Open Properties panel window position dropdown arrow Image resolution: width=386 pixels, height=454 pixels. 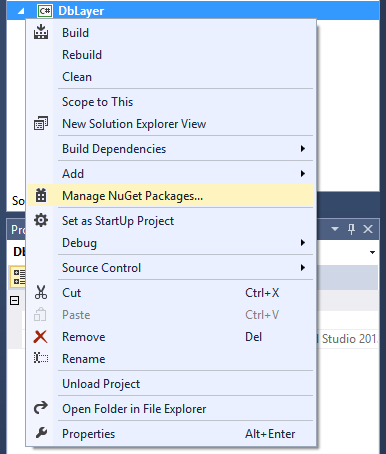(x=335, y=229)
